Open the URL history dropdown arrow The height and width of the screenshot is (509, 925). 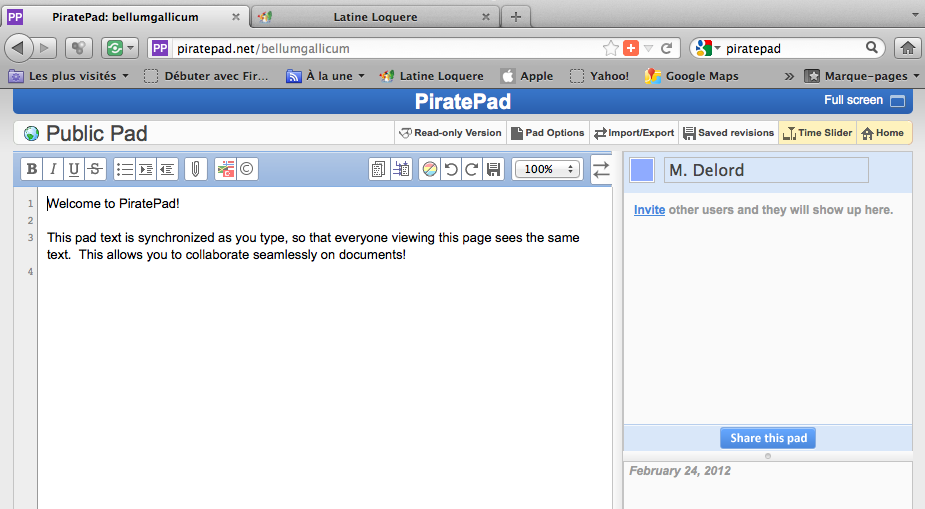[648, 48]
